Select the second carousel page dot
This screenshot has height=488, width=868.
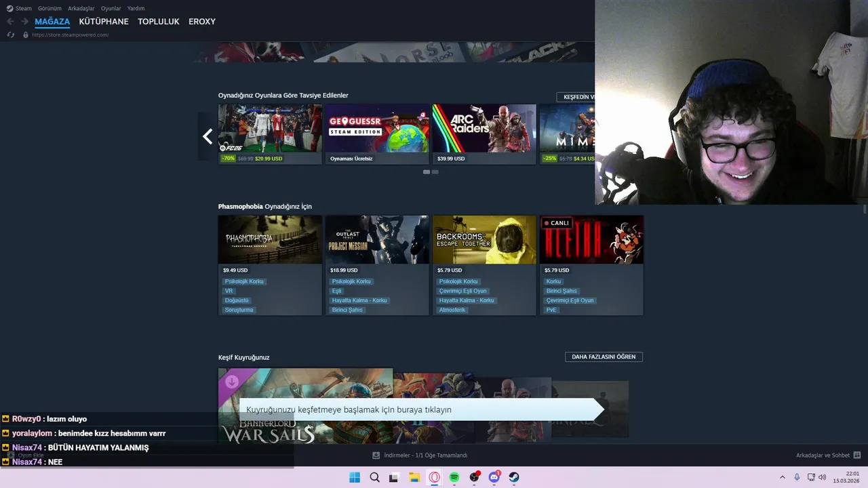click(435, 172)
